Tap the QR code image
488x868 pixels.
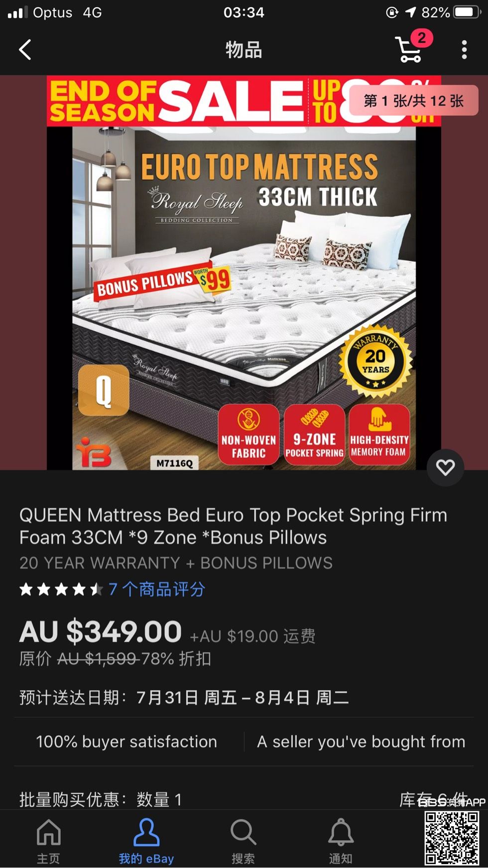tap(452, 838)
